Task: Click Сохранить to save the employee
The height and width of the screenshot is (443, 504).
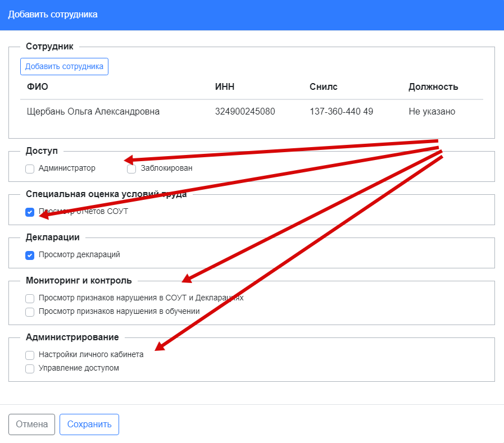Action: pos(89,424)
